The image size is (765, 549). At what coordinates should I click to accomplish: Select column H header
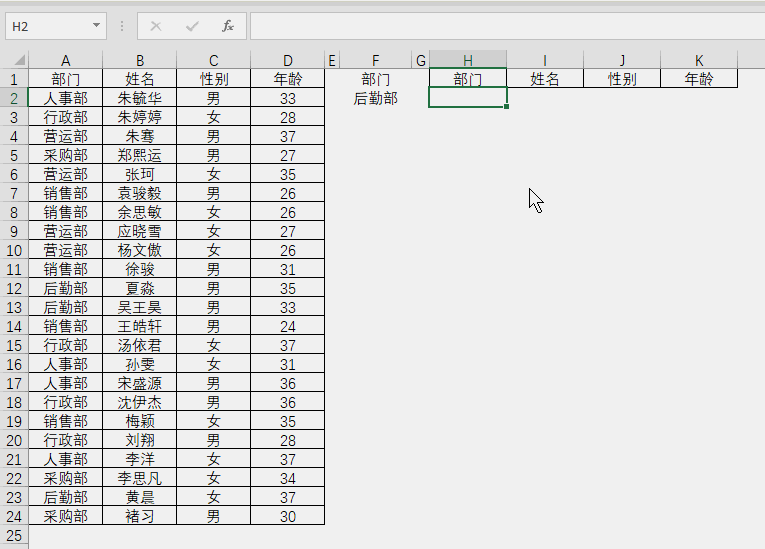467,60
